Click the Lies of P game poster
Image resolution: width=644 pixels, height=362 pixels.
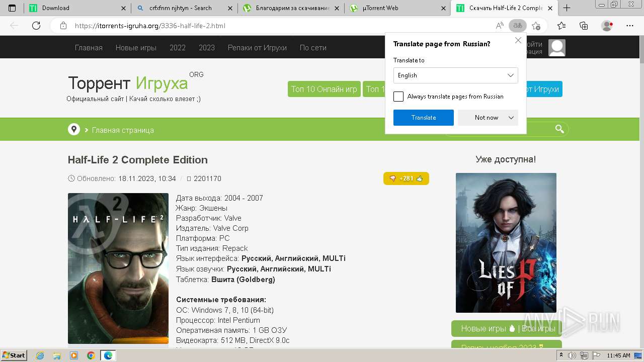506,243
